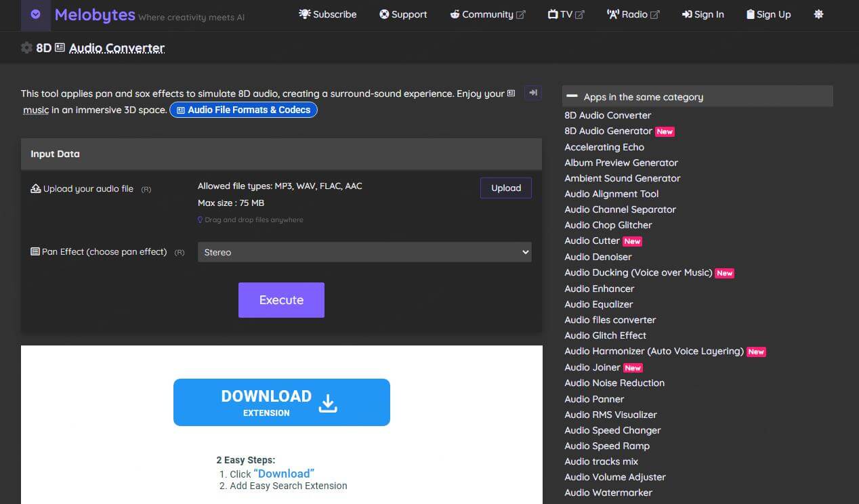
Task: Open the Audio Glitch Effect app
Action: (x=606, y=335)
